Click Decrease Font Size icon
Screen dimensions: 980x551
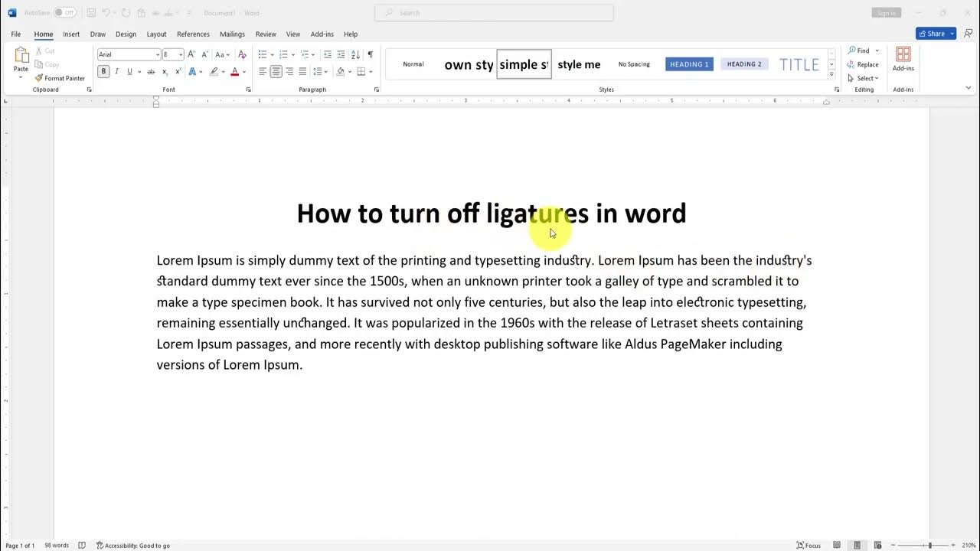[x=204, y=54]
